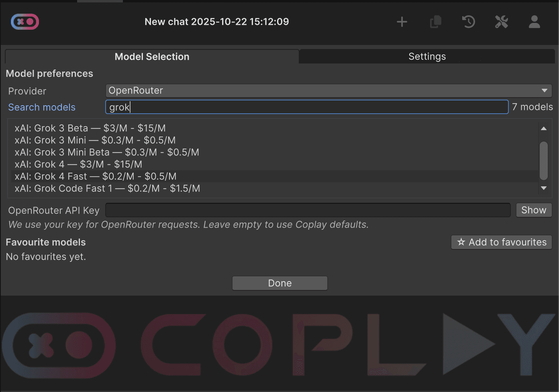Click the scroll-down arrow below the model list
559x392 pixels.
coord(544,188)
